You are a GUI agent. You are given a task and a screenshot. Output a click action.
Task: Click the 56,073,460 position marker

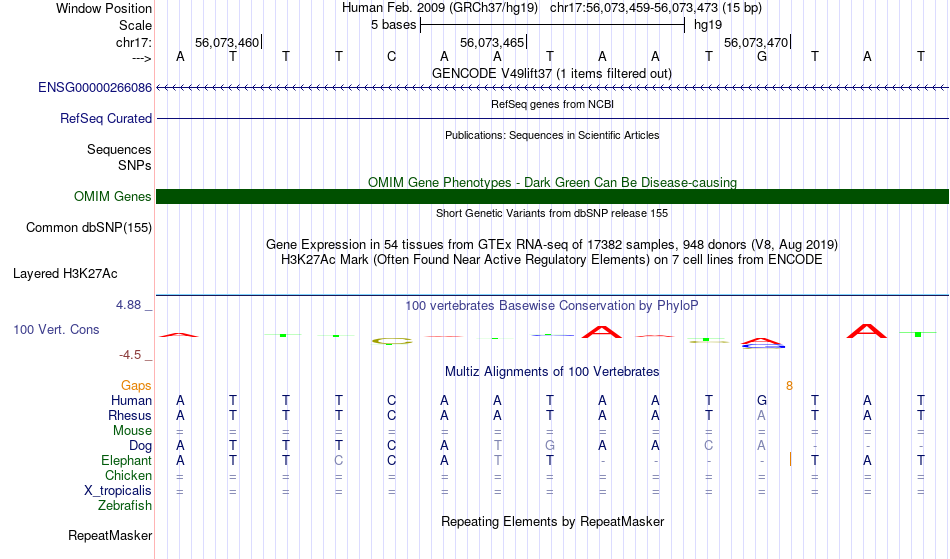click(228, 42)
